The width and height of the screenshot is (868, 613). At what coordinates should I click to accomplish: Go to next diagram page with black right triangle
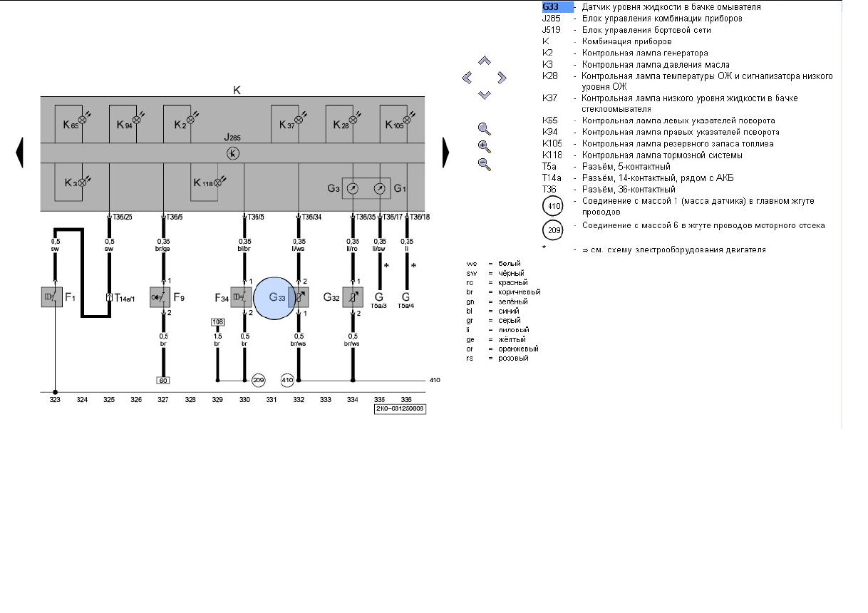click(446, 153)
